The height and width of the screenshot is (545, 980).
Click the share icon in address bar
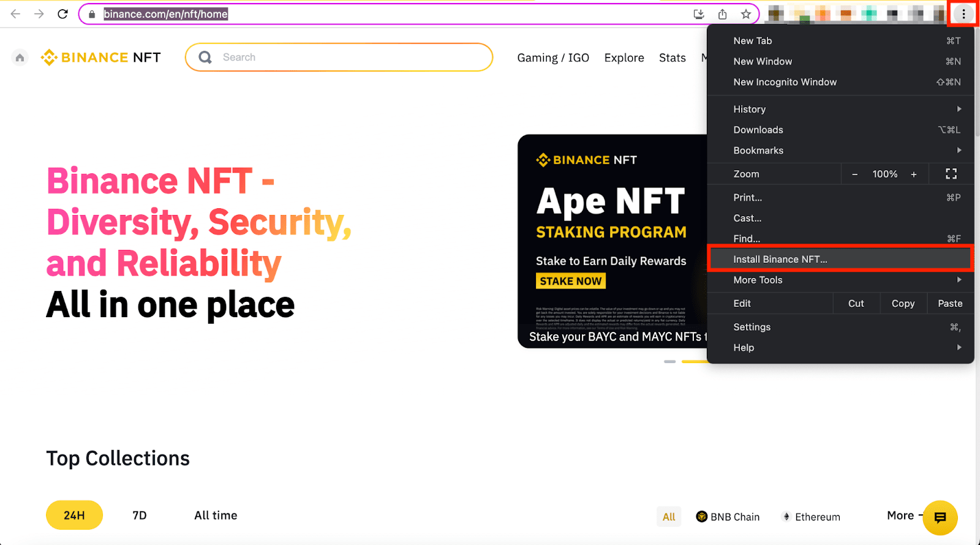click(x=722, y=14)
